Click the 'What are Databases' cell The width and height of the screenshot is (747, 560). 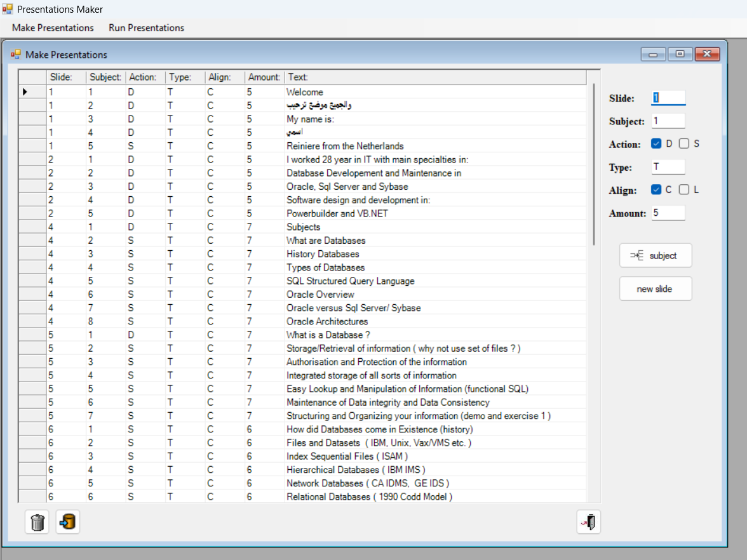(436, 241)
